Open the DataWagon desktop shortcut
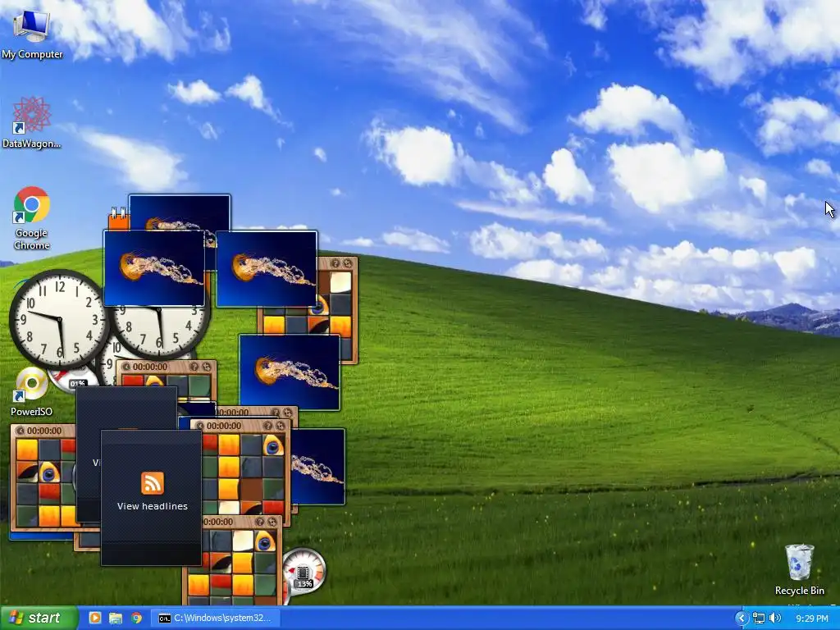The width and height of the screenshot is (840, 630). pyautogui.click(x=32, y=122)
